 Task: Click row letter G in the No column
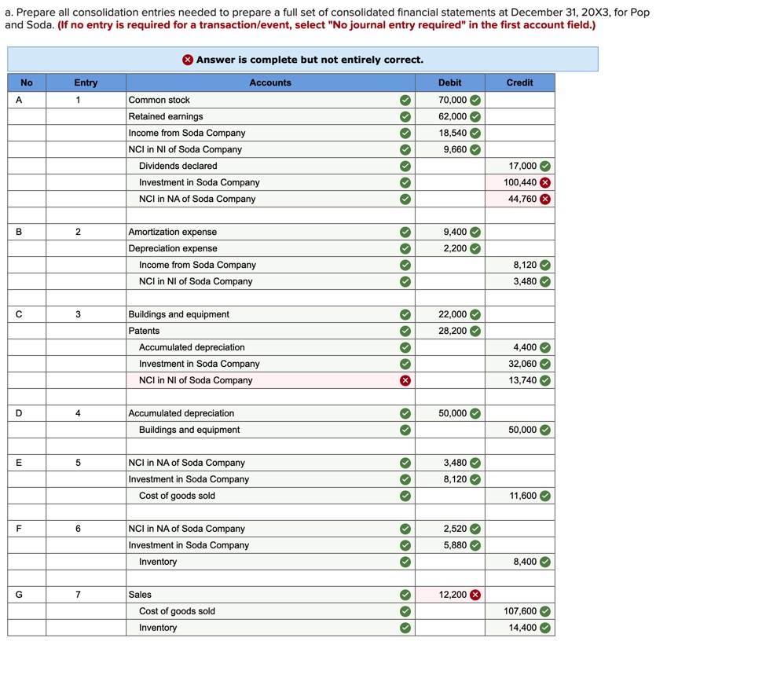click(18, 594)
